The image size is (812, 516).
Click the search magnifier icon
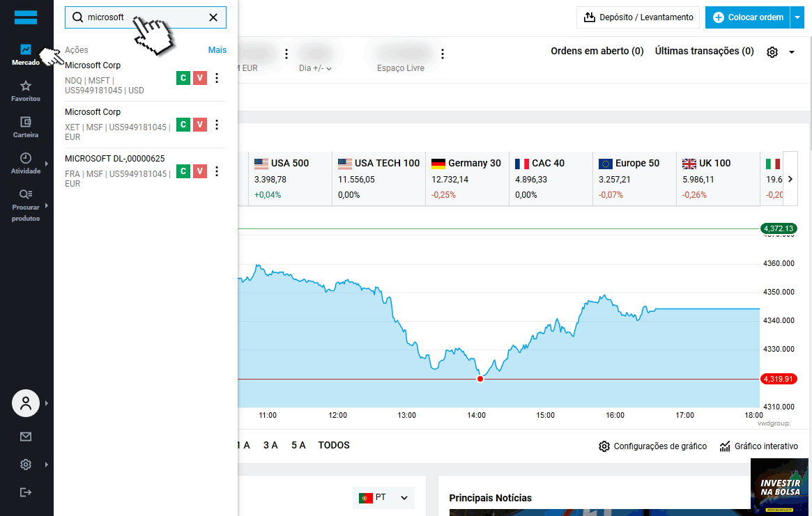[77, 17]
